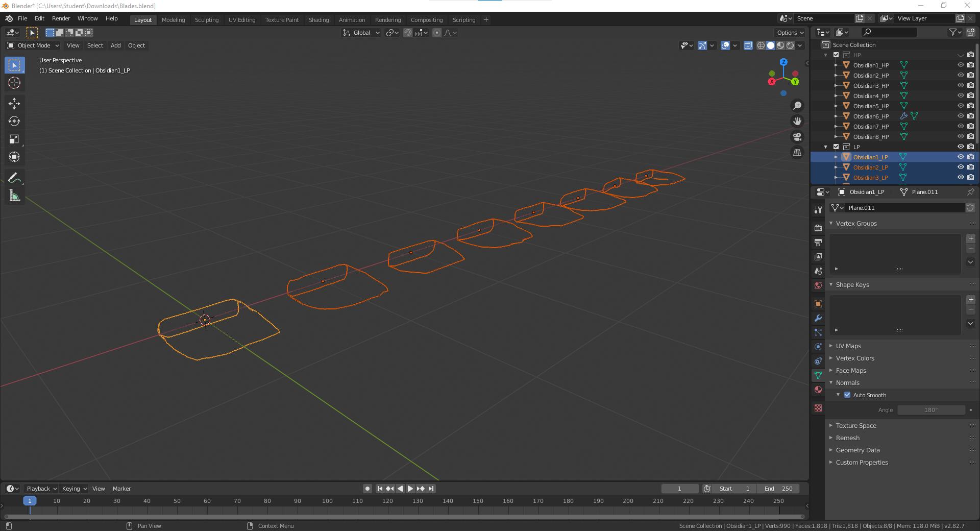980x531 pixels.
Task: Hide Obsidian2_LP with eye icon
Action: coord(961,167)
